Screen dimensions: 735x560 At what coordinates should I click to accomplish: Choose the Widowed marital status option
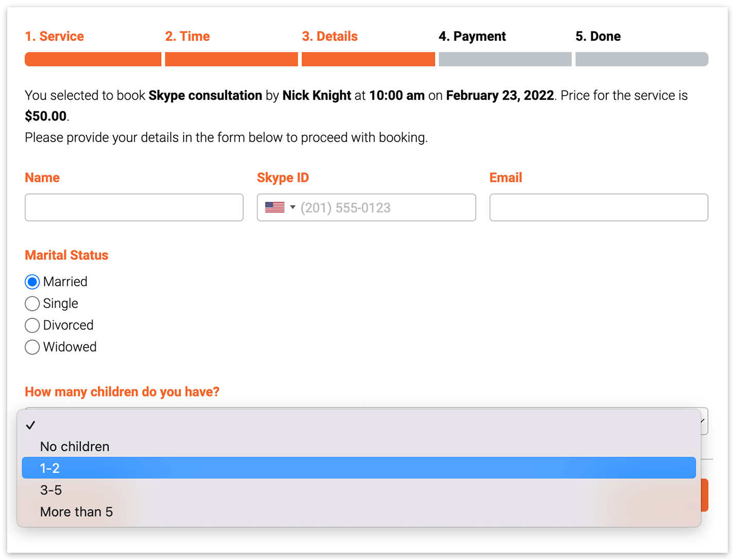coord(32,347)
